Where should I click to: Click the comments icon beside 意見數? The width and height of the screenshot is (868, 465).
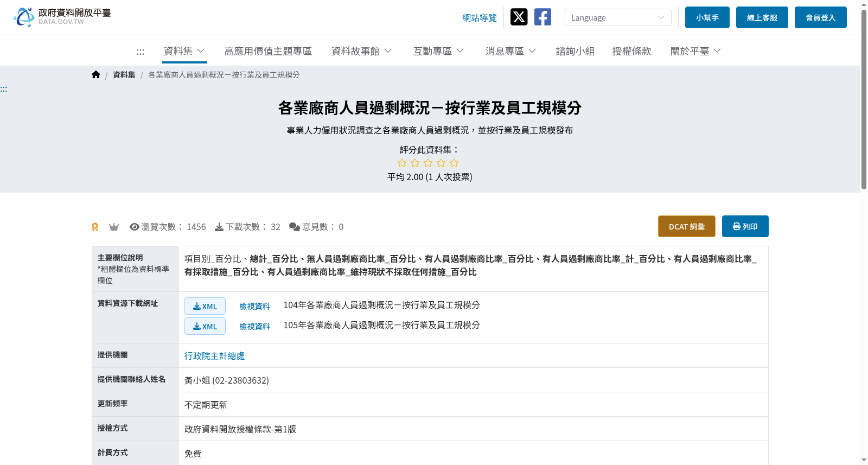click(295, 227)
